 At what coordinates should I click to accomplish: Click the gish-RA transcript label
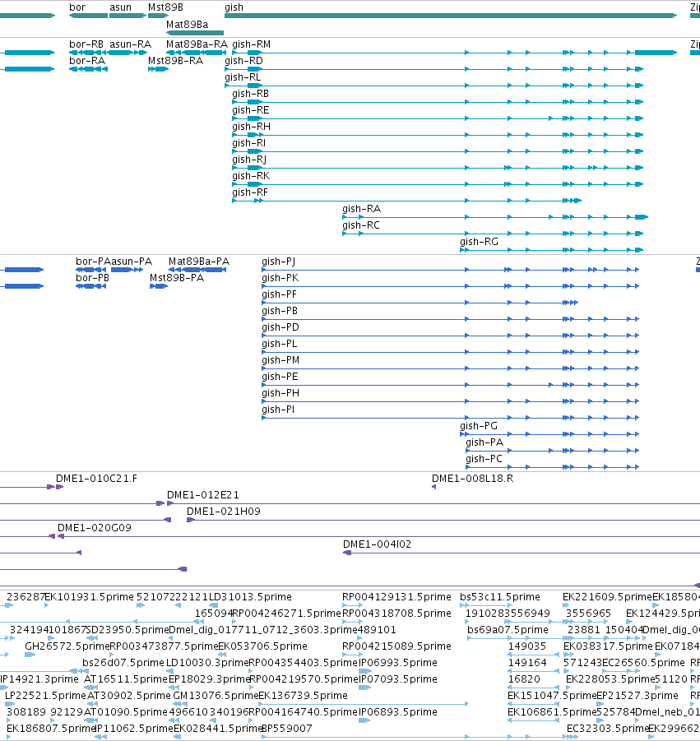coord(362,208)
